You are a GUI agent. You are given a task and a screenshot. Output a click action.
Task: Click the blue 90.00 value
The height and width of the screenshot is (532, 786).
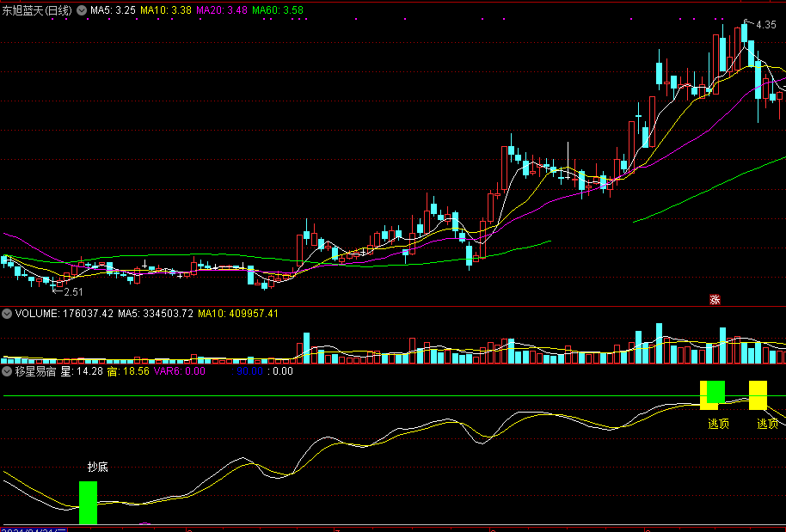click(249, 371)
